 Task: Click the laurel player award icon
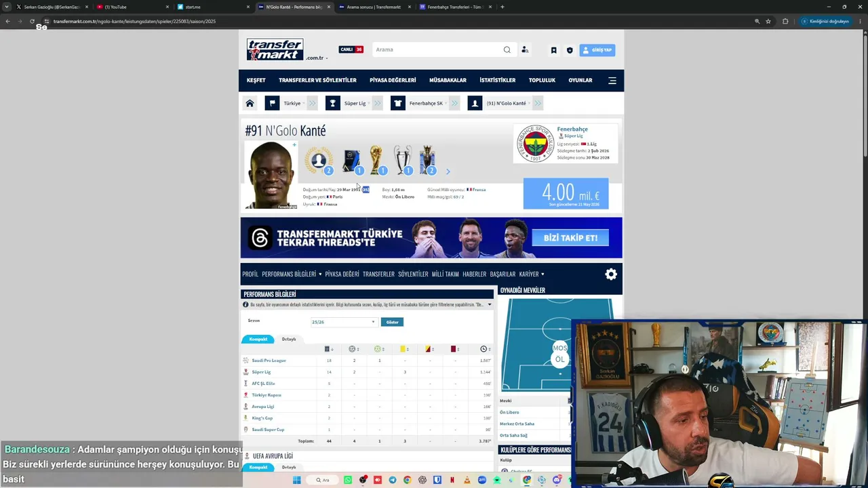pyautogui.click(x=318, y=161)
